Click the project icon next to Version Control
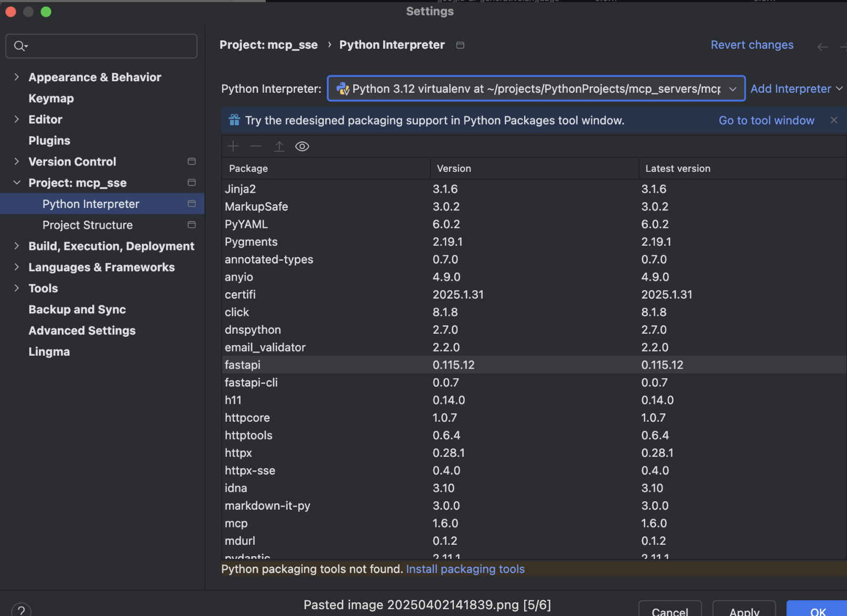 click(192, 161)
